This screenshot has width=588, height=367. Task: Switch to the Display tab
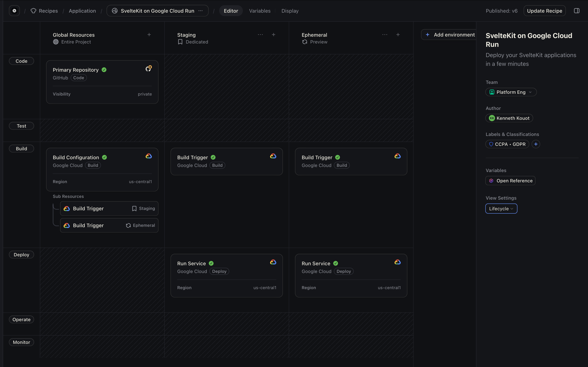pos(290,11)
